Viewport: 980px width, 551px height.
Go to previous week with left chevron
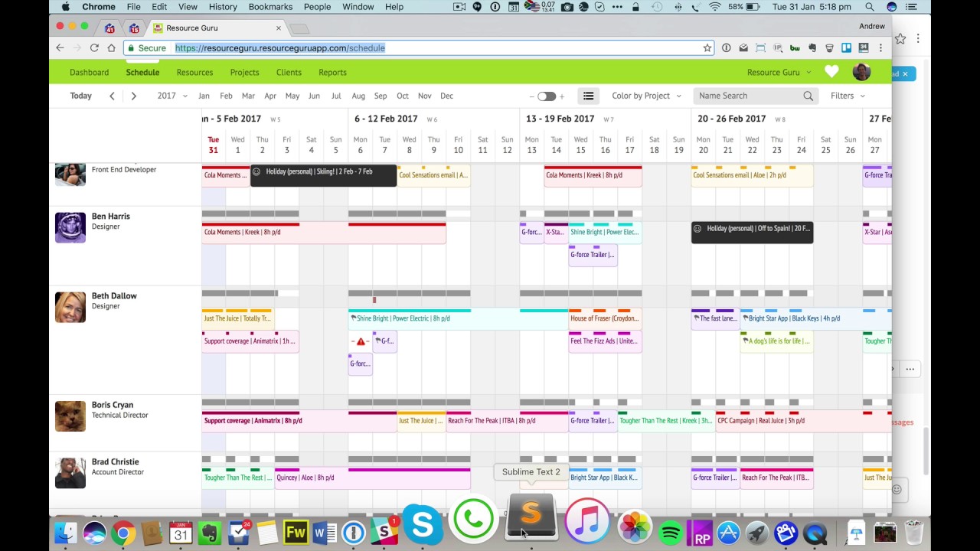point(112,96)
